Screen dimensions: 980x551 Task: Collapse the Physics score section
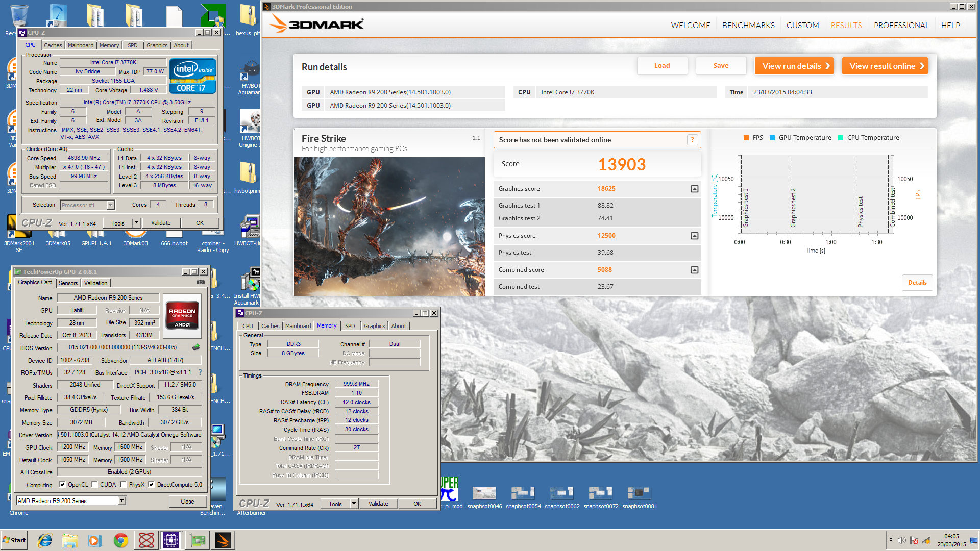point(694,236)
